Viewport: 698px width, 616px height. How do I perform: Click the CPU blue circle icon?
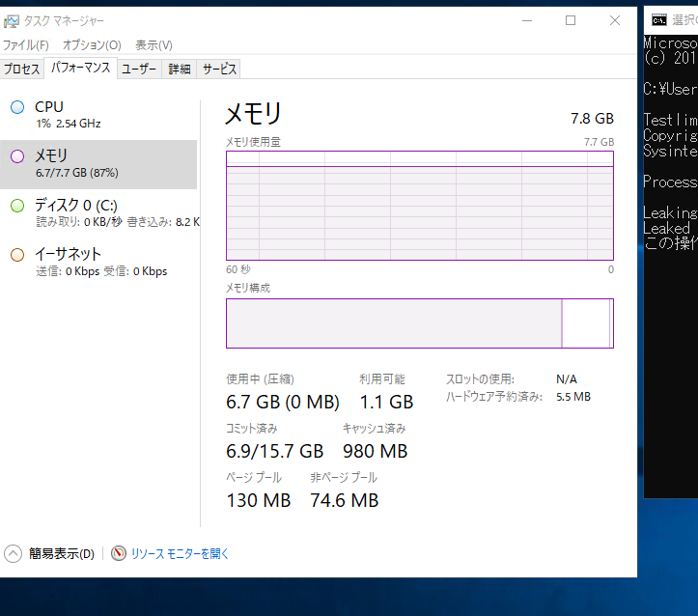pyautogui.click(x=17, y=107)
